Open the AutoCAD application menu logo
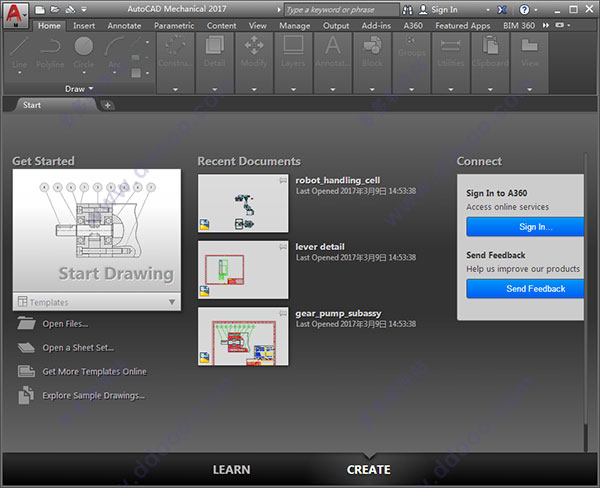Screen dimensions: 600x488 (15, 15)
